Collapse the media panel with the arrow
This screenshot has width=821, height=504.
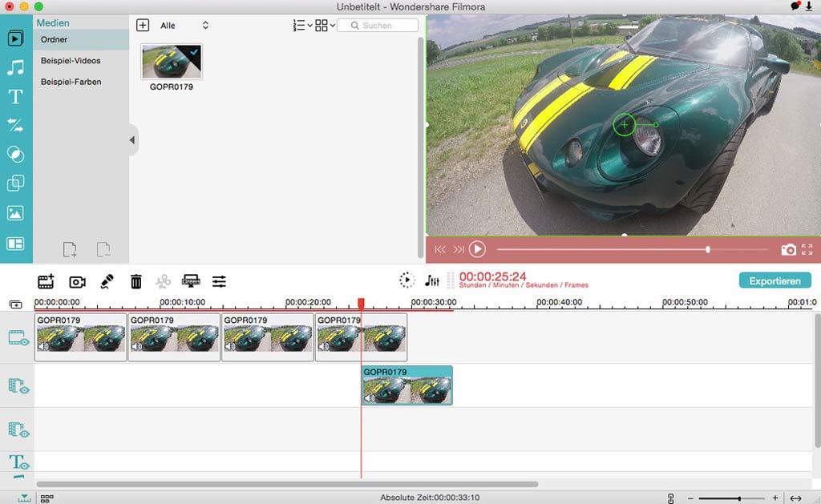[x=132, y=139]
